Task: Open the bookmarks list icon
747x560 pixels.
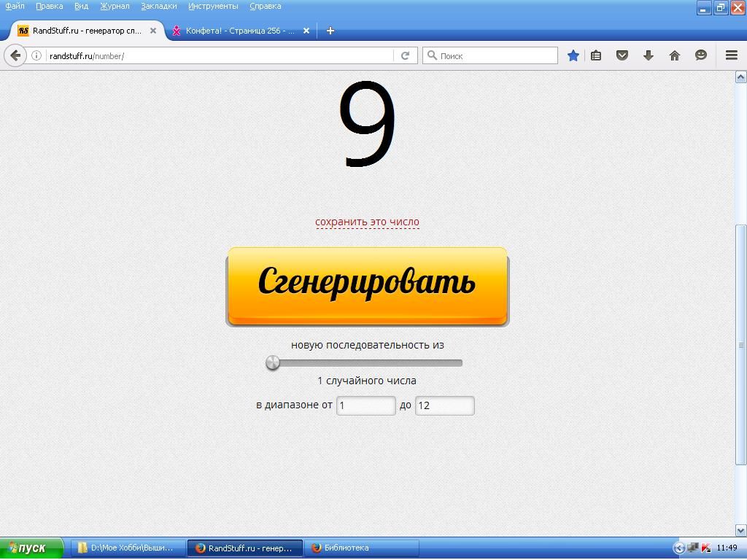Action: 596,55
